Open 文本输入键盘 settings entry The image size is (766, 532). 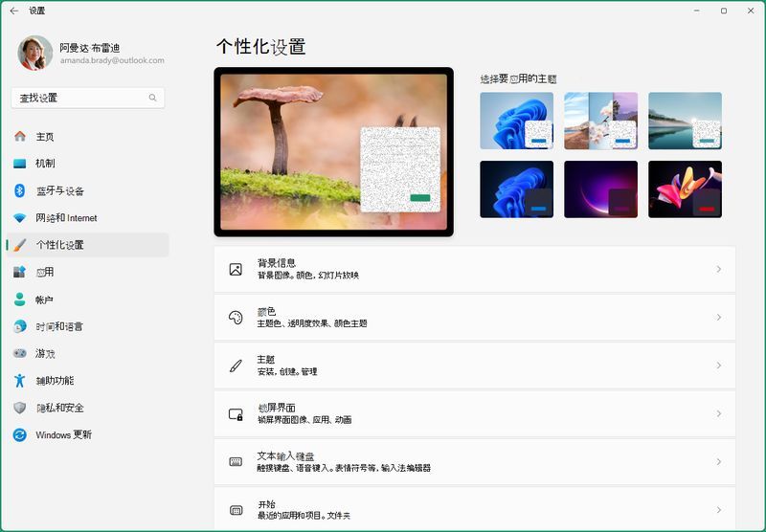[474, 462]
